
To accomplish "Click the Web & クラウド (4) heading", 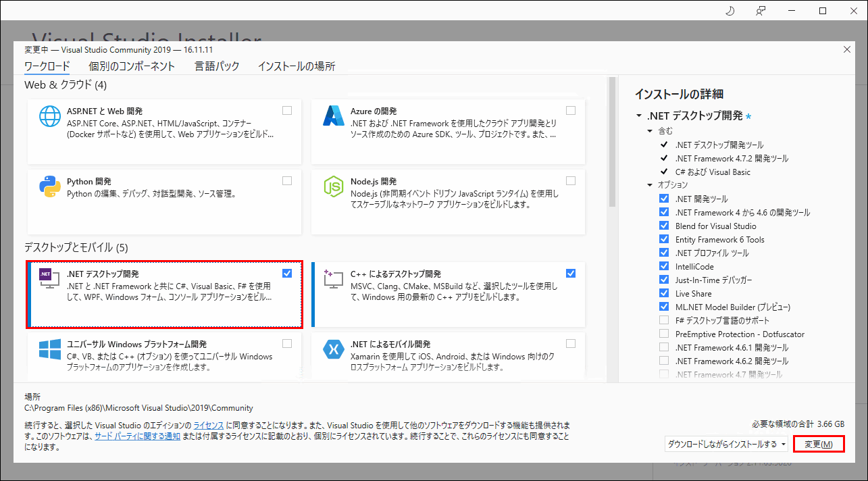I will 66,84.
